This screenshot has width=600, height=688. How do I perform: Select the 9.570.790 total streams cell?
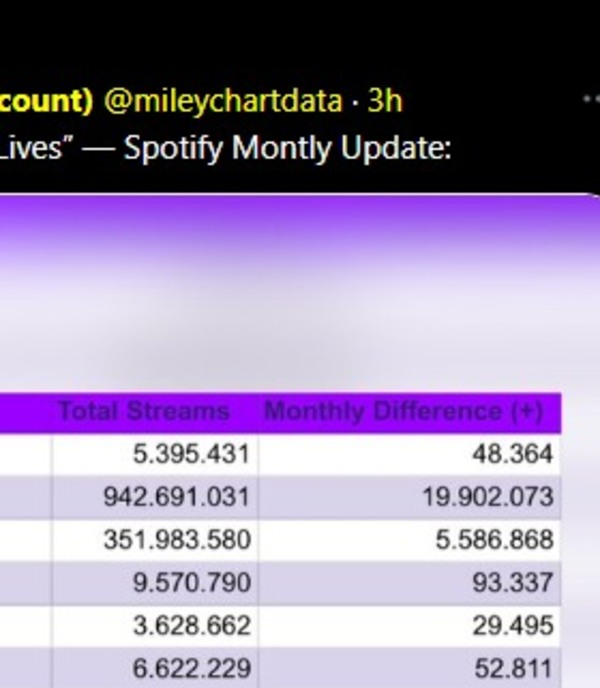click(190, 583)
